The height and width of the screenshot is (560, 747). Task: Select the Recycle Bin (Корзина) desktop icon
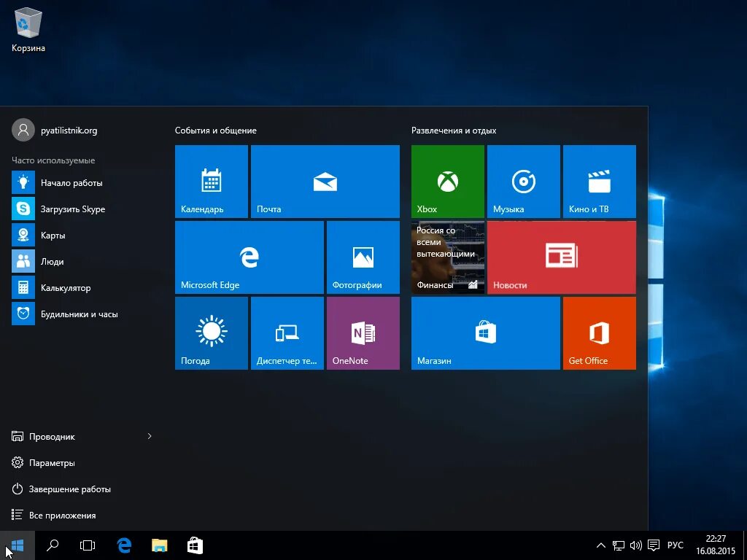coord(28,29)
